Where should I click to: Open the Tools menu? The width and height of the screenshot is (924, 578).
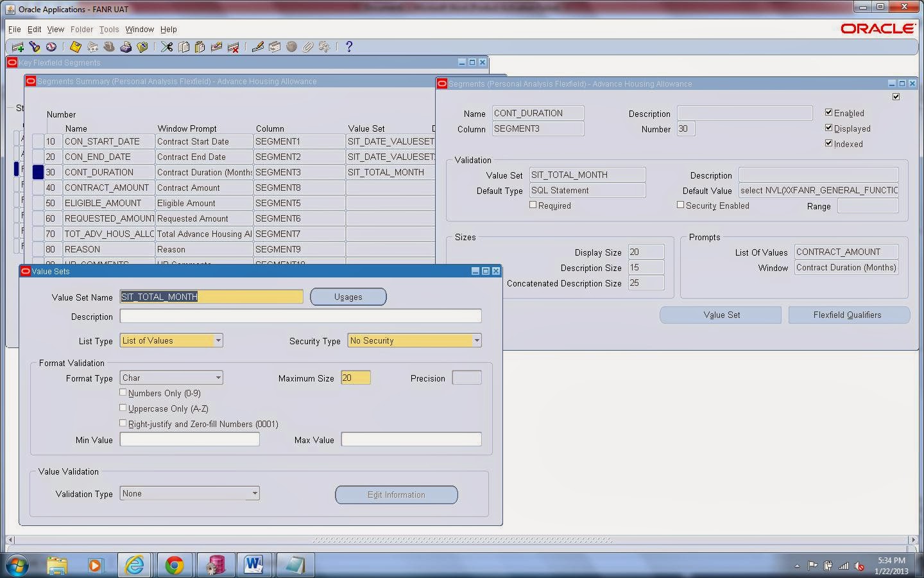108,29
